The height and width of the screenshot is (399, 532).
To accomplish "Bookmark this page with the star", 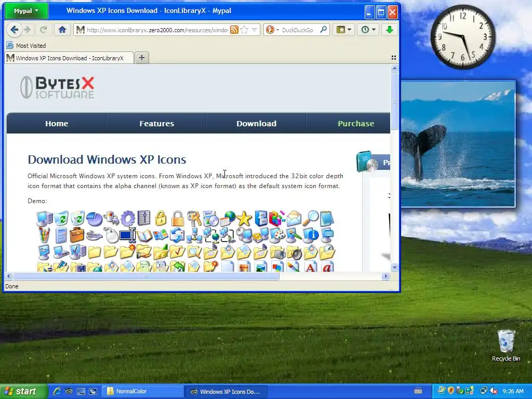I will [x=244, y=30].
